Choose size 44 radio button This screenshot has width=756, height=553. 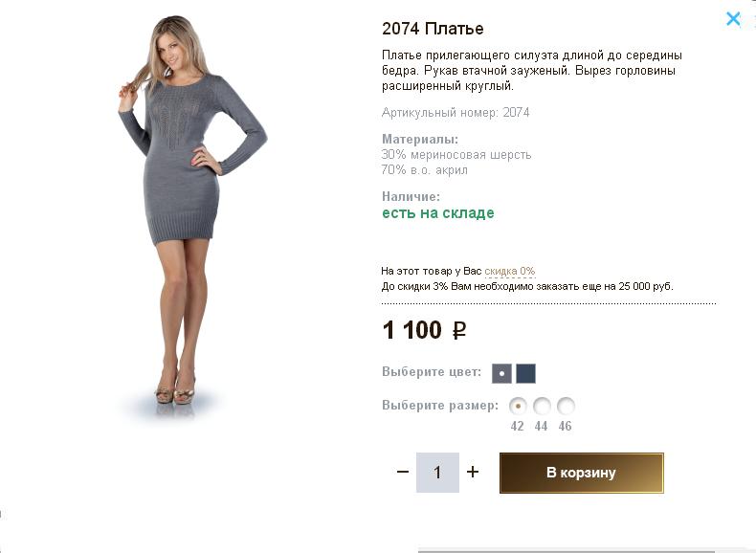(542, 406)
